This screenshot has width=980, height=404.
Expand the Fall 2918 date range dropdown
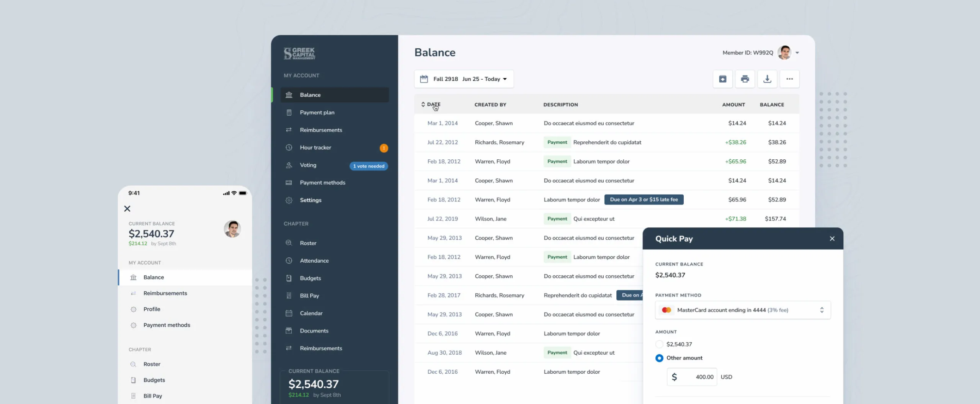click(505, 79)
